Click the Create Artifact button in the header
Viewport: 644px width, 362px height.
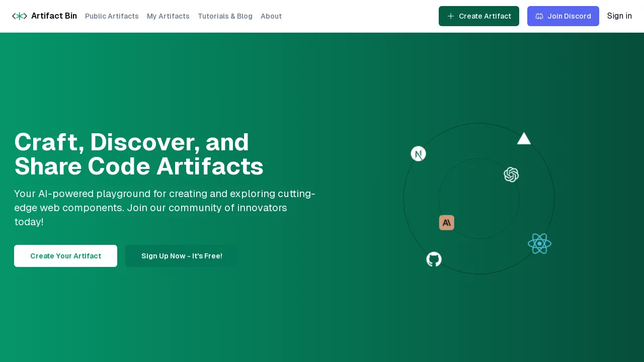[x=479, y=16]
